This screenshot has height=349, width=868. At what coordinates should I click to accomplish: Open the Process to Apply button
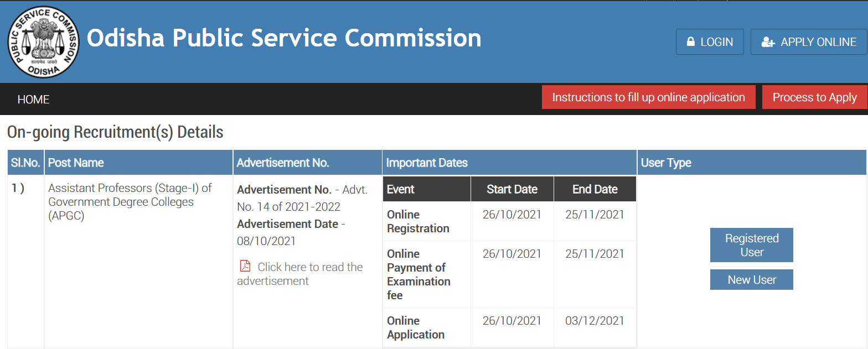[x=814, y=97]
